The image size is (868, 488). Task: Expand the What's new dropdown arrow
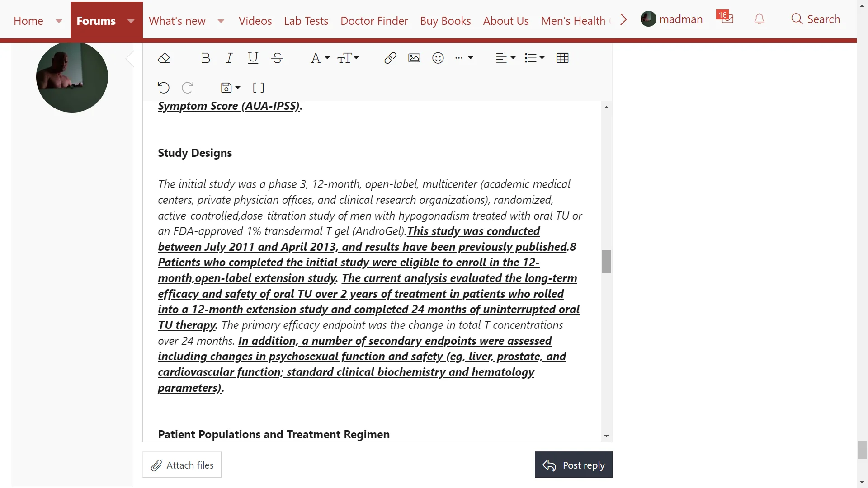click(x=221, y=21)
